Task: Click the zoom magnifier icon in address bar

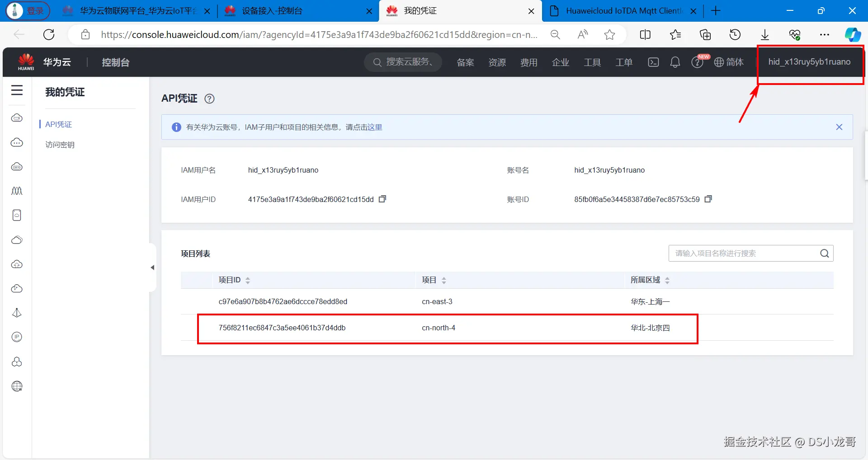Action: [x=555, y=34]
